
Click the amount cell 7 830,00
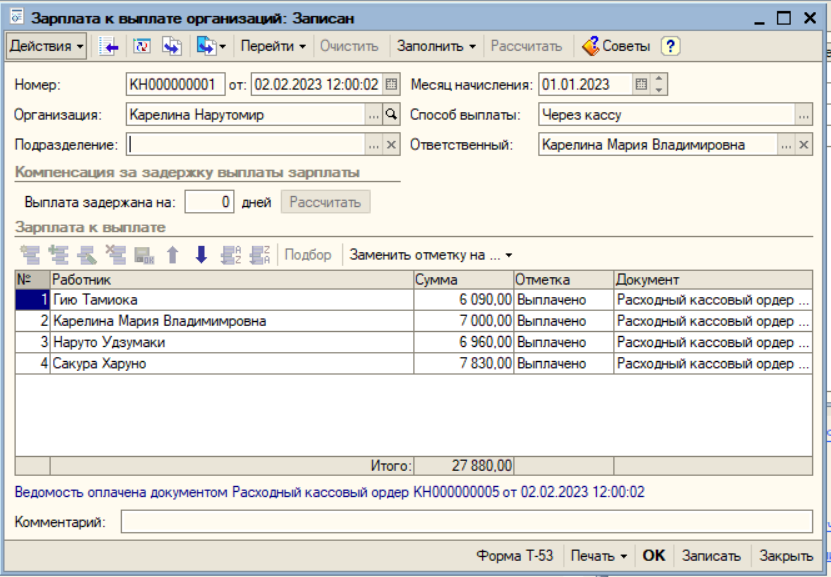point(464,363)
